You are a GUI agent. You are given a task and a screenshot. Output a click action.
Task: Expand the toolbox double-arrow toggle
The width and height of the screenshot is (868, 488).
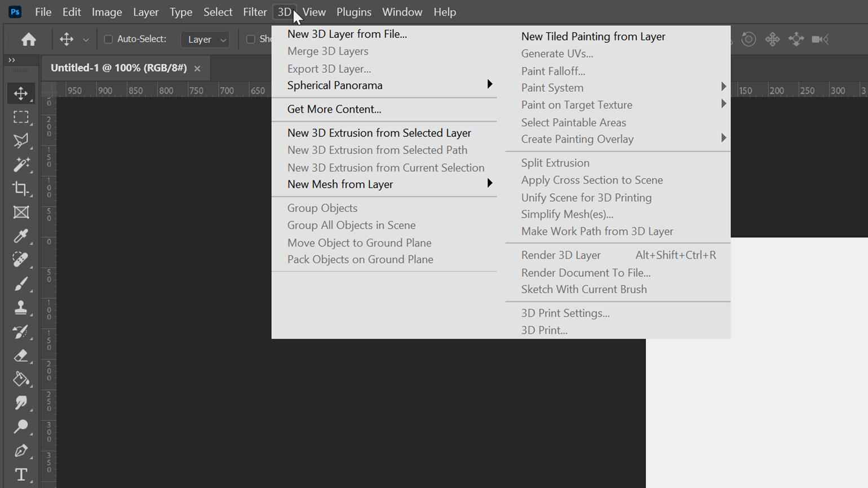tap(12, 60)
